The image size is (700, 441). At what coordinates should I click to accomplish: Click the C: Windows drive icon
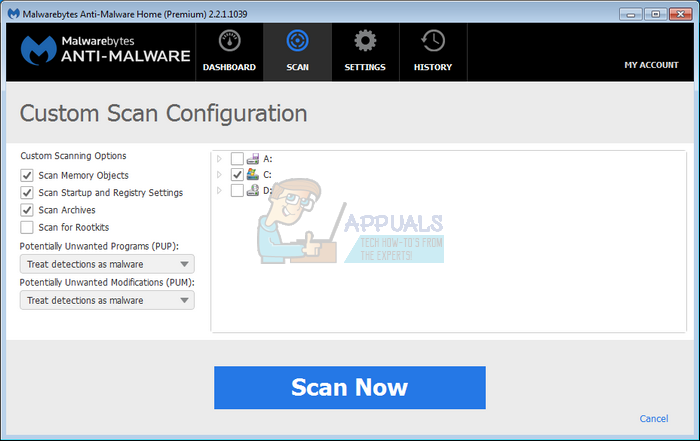click(253, 174)
